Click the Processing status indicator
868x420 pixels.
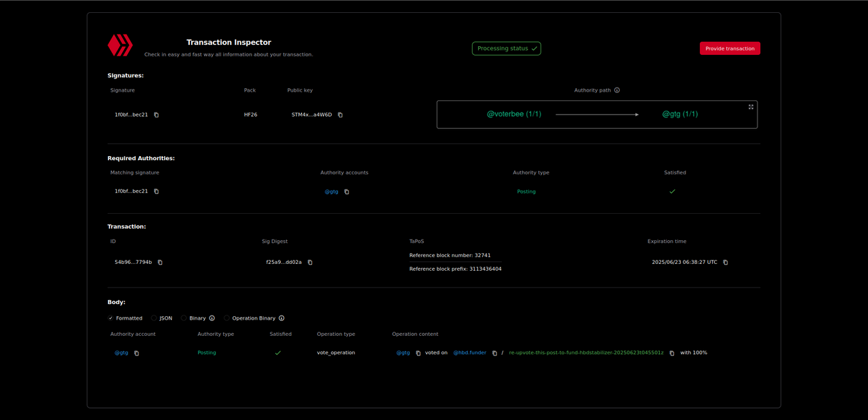tap(507, 49)
